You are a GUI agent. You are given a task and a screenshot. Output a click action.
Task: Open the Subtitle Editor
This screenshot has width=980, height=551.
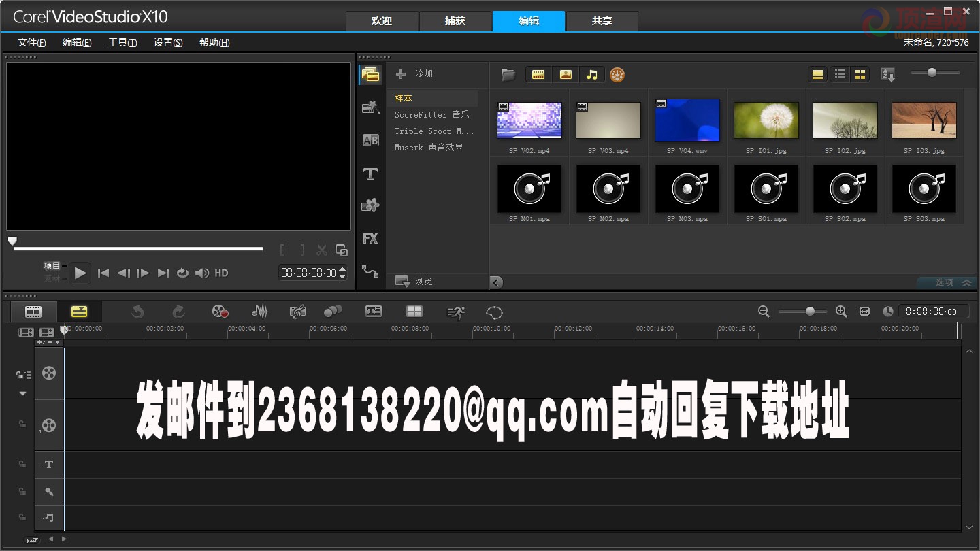374,312
